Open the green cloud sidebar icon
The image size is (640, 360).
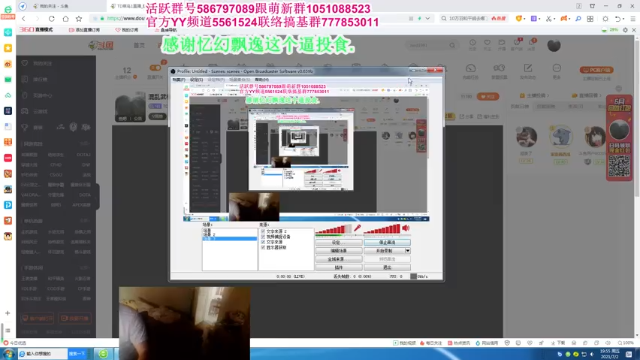click(8, 95)
